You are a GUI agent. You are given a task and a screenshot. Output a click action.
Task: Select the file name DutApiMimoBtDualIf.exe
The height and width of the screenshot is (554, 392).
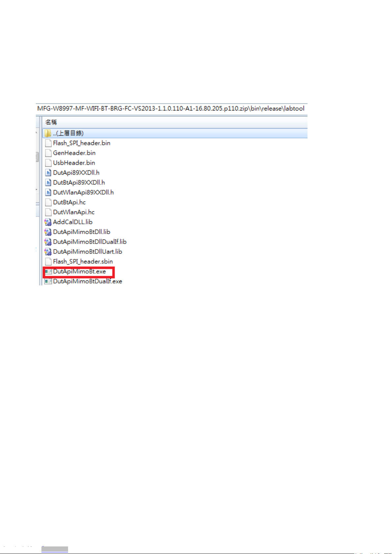(87, 281)
